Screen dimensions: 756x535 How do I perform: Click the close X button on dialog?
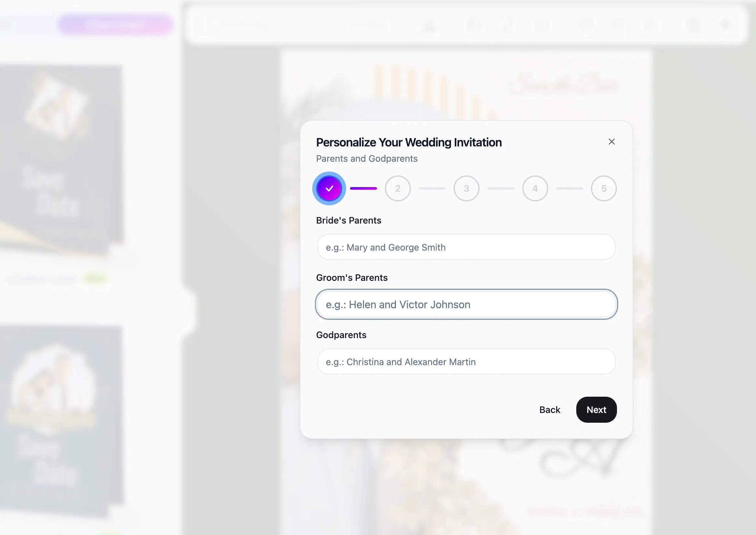(x=611, y=142)
